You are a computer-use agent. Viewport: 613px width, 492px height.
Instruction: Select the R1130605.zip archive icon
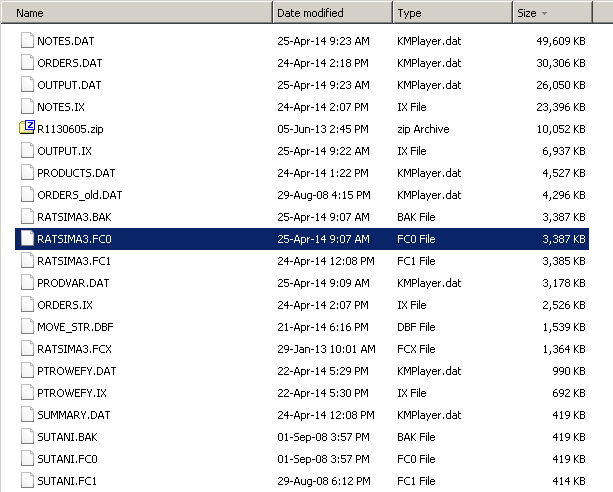tap(27, 127)
